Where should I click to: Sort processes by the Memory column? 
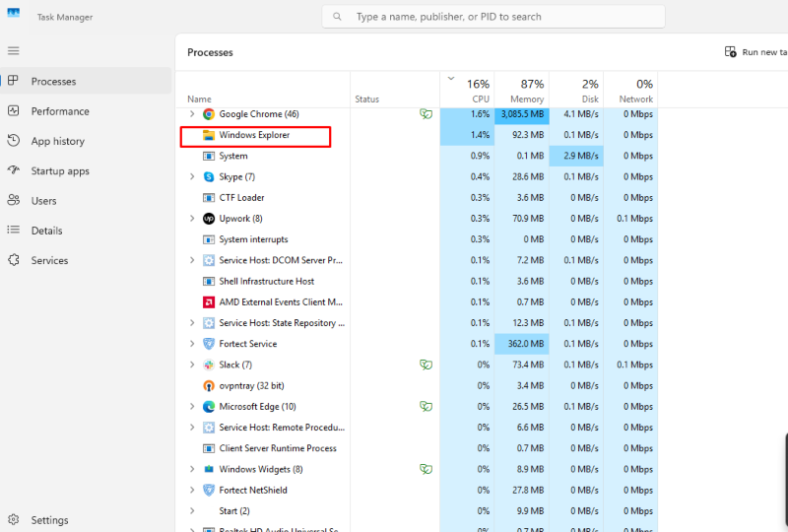point(522,90)
